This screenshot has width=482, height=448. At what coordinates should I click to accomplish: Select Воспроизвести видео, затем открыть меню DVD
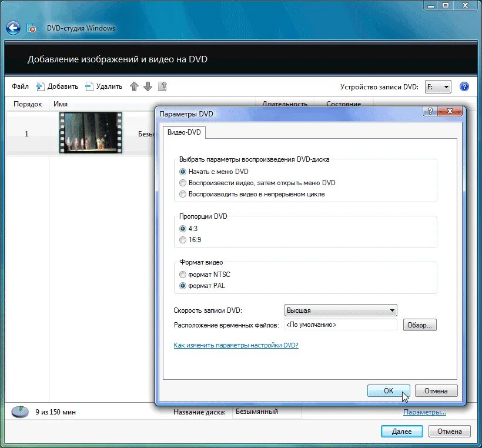(257, 183)
